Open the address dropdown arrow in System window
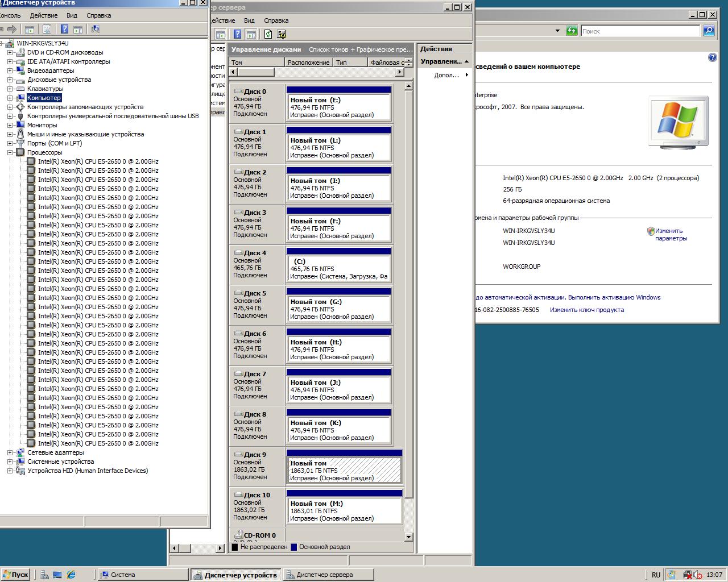Screen dimensions: 728x582 pos(557,31)
